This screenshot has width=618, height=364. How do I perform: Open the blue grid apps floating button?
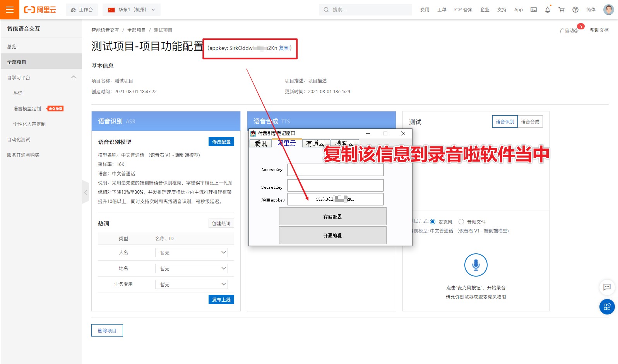pos(607,307)
